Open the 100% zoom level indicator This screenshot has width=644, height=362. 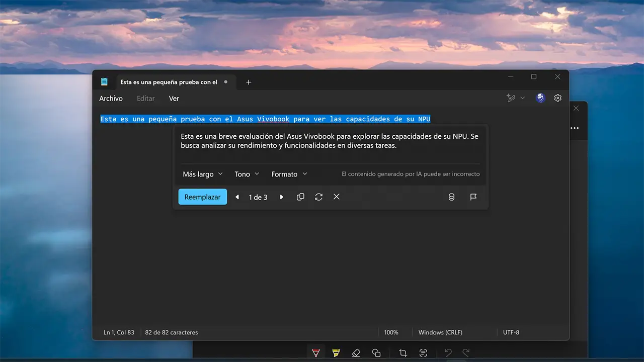coord(391,332)
